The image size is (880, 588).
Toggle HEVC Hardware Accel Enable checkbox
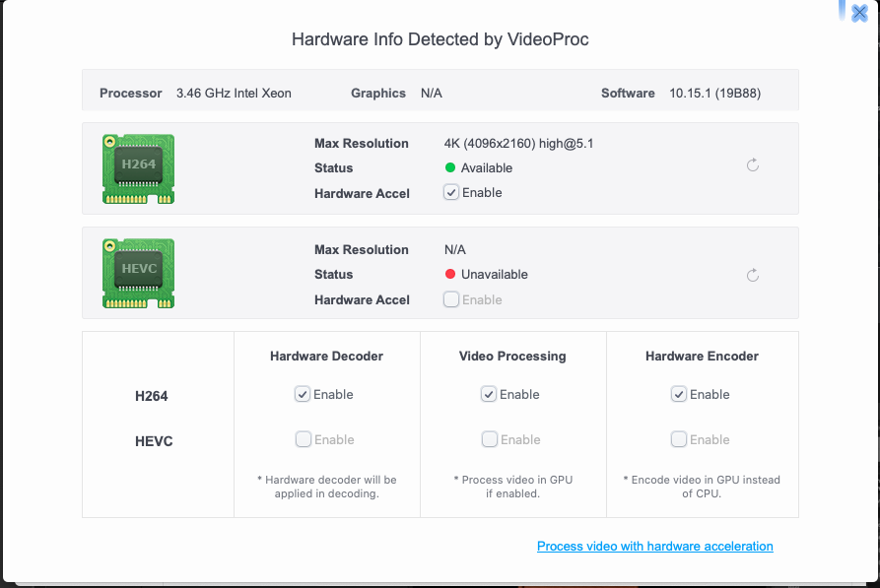[451, 299]
